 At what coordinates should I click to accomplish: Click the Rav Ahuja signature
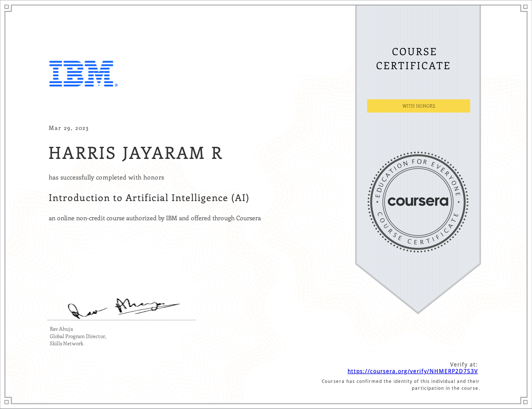pyautogui.click(x=124, y=308)
